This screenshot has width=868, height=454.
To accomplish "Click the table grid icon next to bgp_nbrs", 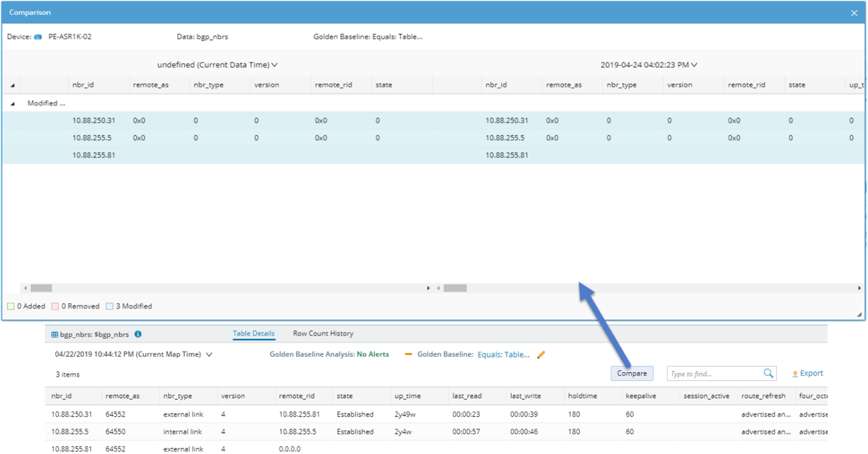I will click(x=54, y=332).
